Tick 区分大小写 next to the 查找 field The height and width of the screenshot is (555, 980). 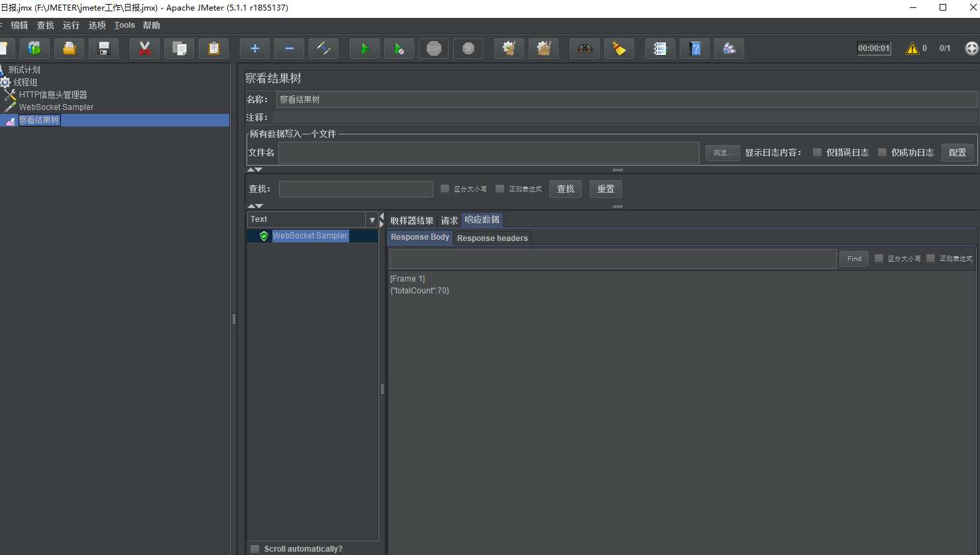pos(445,189)
